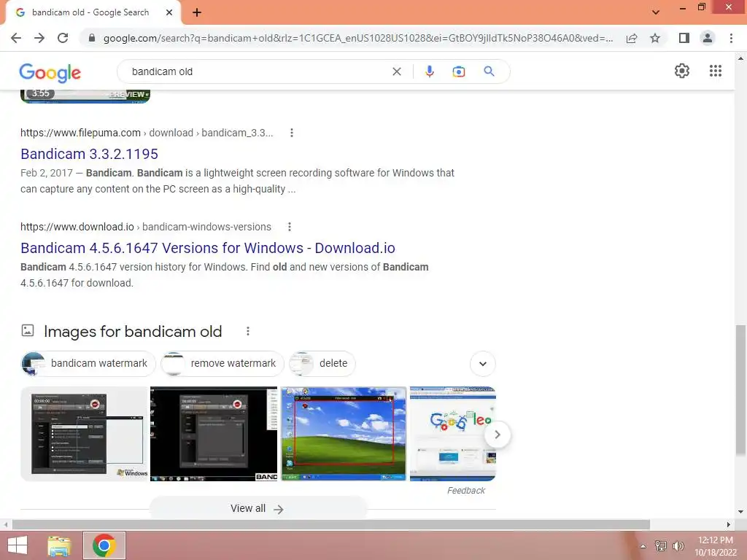
Task: Click the Feedback link under images
Action: [x=466, y=491]
